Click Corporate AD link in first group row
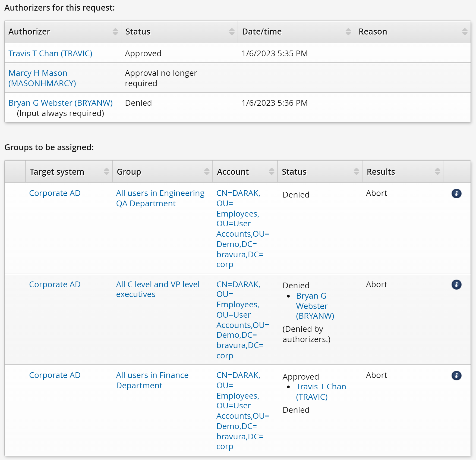The height and width of the screenshot is (460, 476). 55,193
